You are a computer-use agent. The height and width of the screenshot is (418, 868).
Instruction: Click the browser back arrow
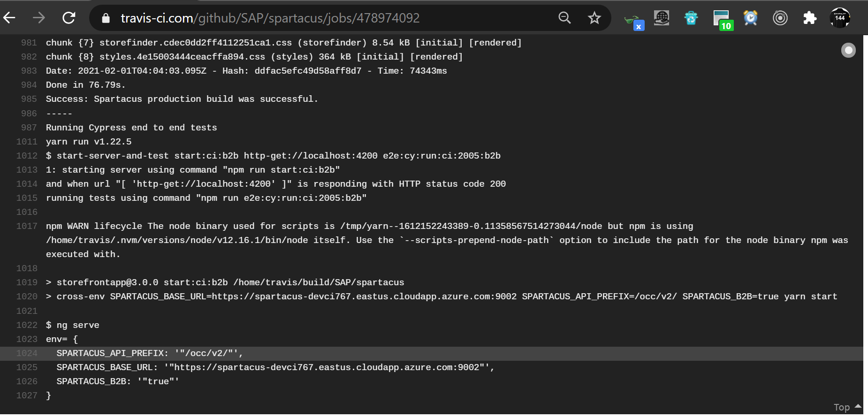coord(9,18)
